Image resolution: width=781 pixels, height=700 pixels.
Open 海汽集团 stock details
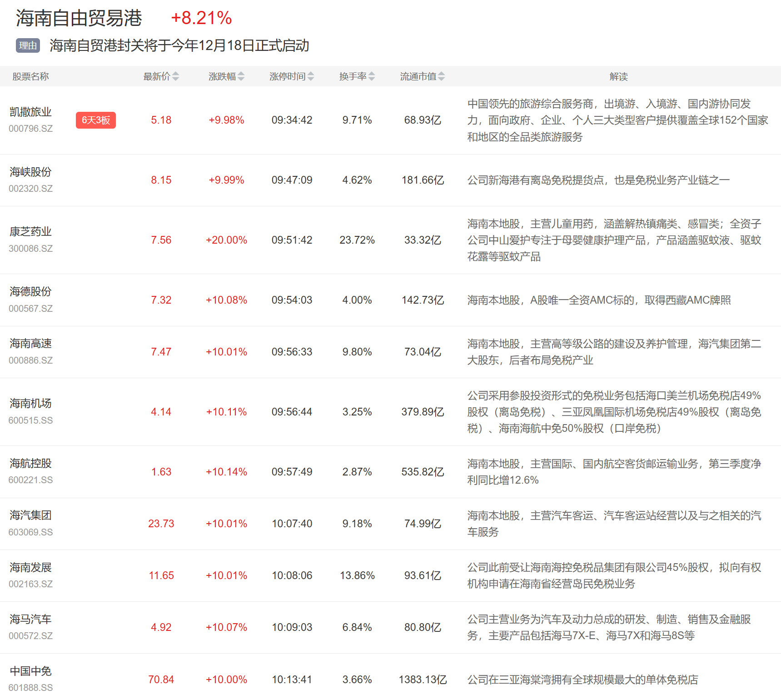point(30,515)
